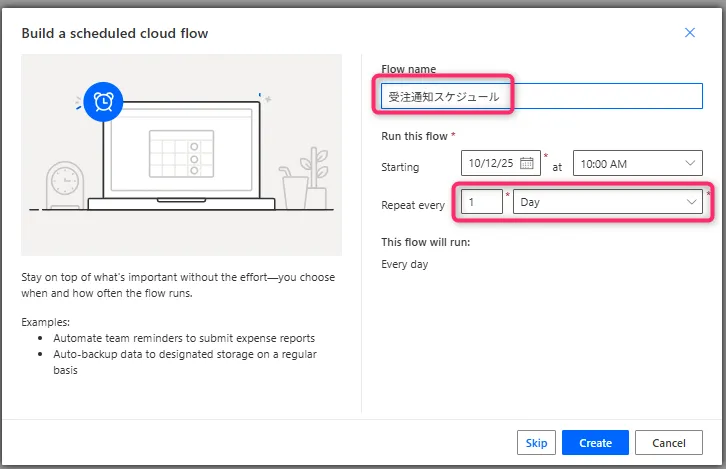Open the calendar date picker icon
726x469 pixels.
click(x=527, y=164)
